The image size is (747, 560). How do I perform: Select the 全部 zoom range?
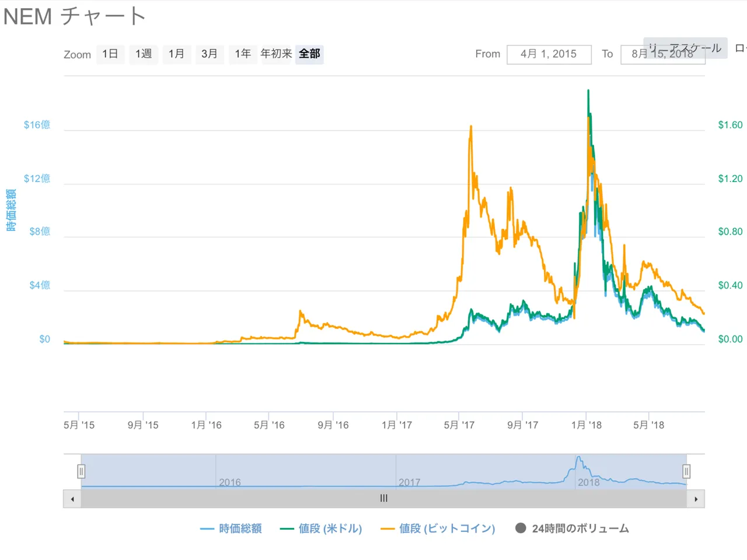pos(309,54)
